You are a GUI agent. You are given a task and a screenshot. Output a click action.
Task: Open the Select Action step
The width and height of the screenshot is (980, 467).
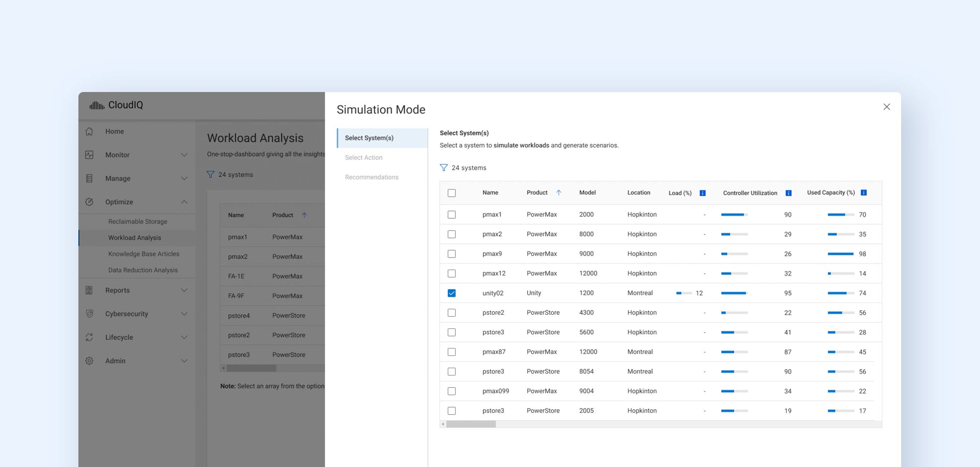pyautogui.click(x=364, y=158)
